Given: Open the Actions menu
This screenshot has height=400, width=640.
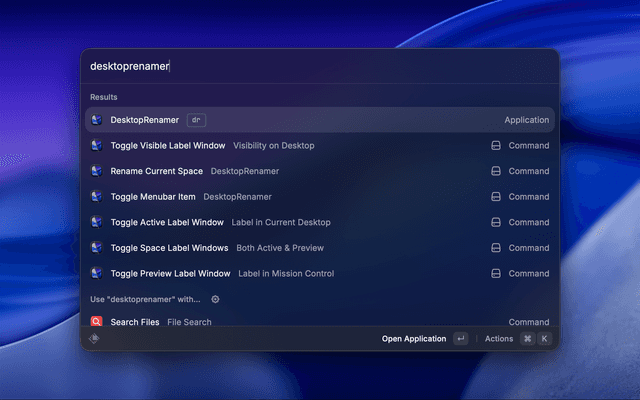Looking at the screenshot, I should click(499, 339).
